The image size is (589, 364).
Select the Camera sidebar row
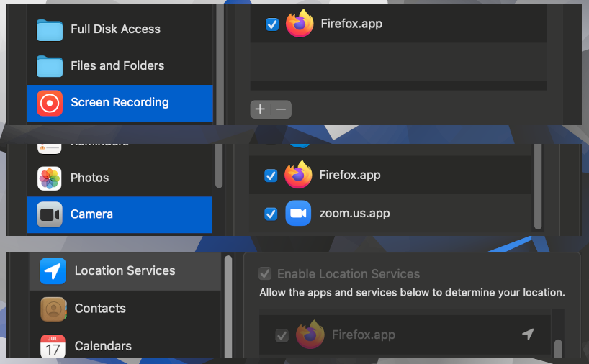(x=119, y=215)
